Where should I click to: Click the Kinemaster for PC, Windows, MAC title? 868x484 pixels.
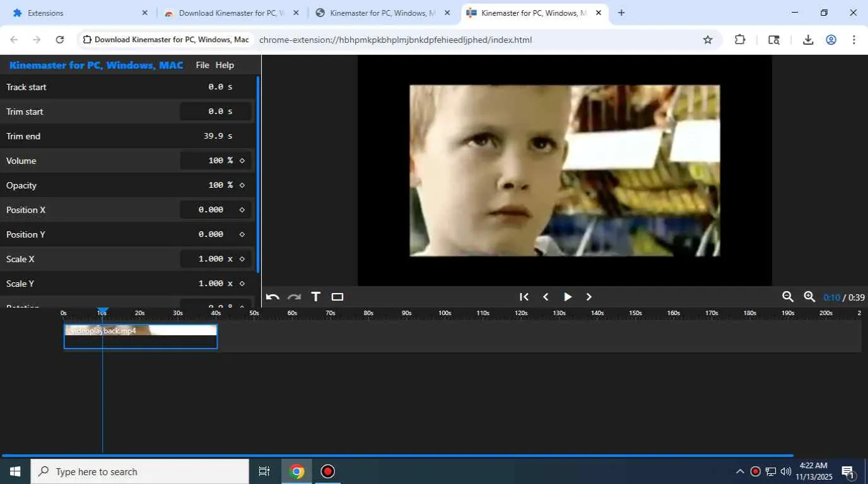[x=97, y=65]
